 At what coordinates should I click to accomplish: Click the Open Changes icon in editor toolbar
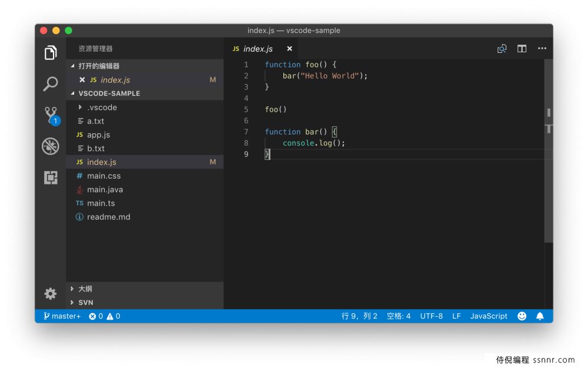pyautogui.click(x=502, y=49)
